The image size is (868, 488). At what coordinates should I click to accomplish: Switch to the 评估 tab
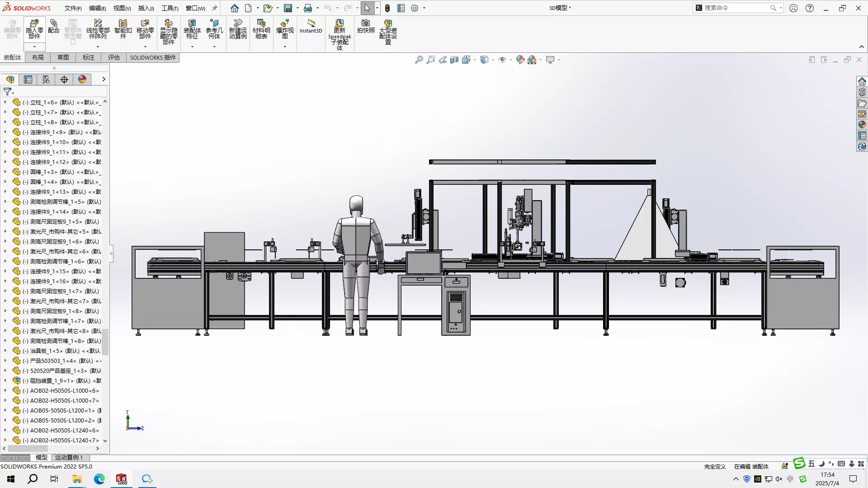click(114, 57)
